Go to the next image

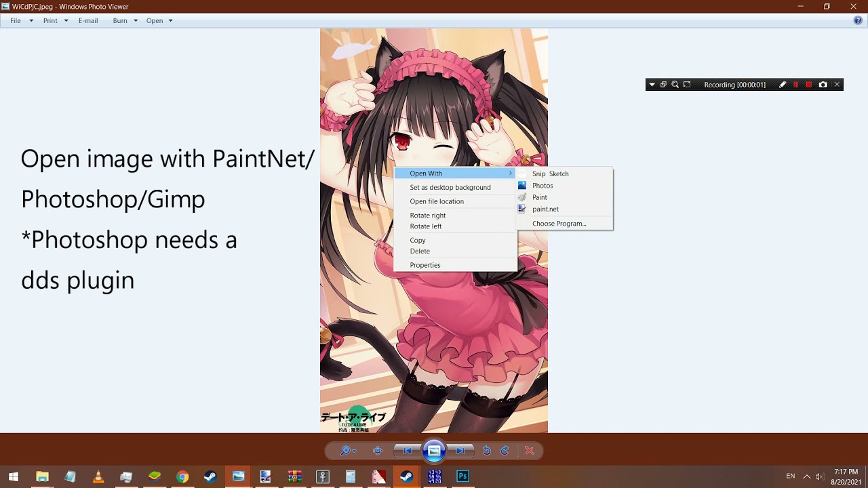click(460, 451)
